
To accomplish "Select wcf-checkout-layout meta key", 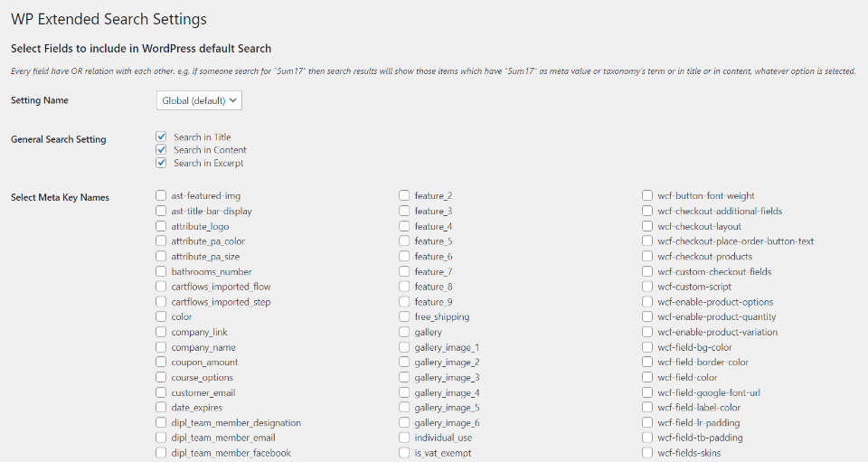I will [647, 226].
